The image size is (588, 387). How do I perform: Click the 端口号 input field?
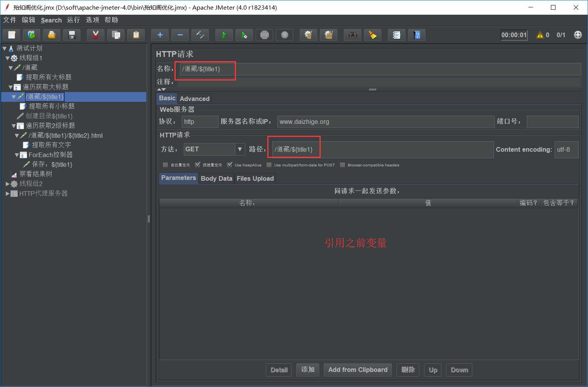click(552, 122)
